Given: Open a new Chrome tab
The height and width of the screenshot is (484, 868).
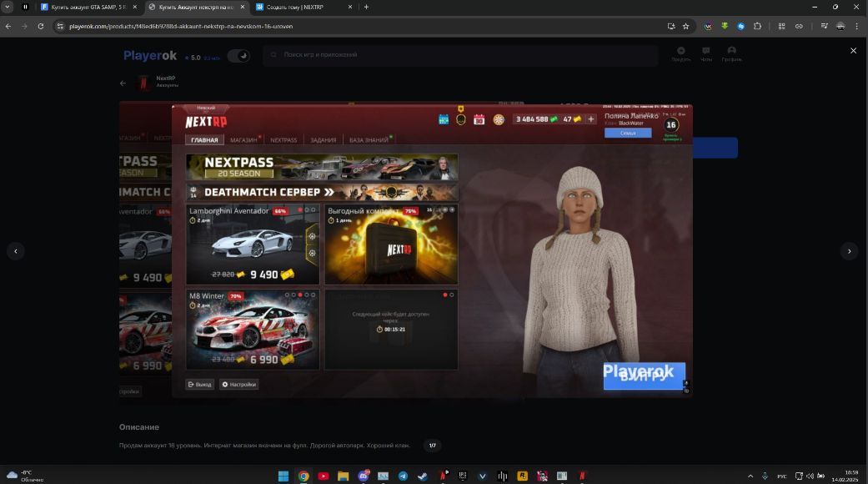Looking at the screenshot, I should [x=366, y=8].
